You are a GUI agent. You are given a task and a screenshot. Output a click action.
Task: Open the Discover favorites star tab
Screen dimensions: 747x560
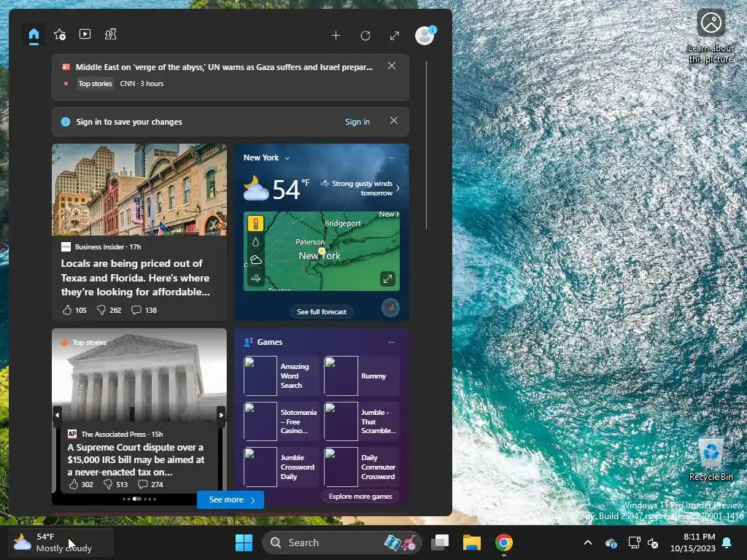pyautogui.click(x=60, y=35)
